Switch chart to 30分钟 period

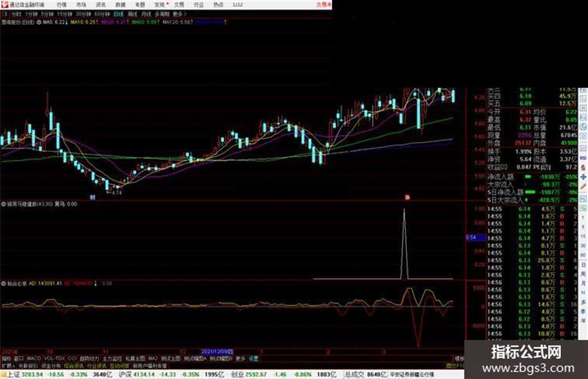(83, 14)
